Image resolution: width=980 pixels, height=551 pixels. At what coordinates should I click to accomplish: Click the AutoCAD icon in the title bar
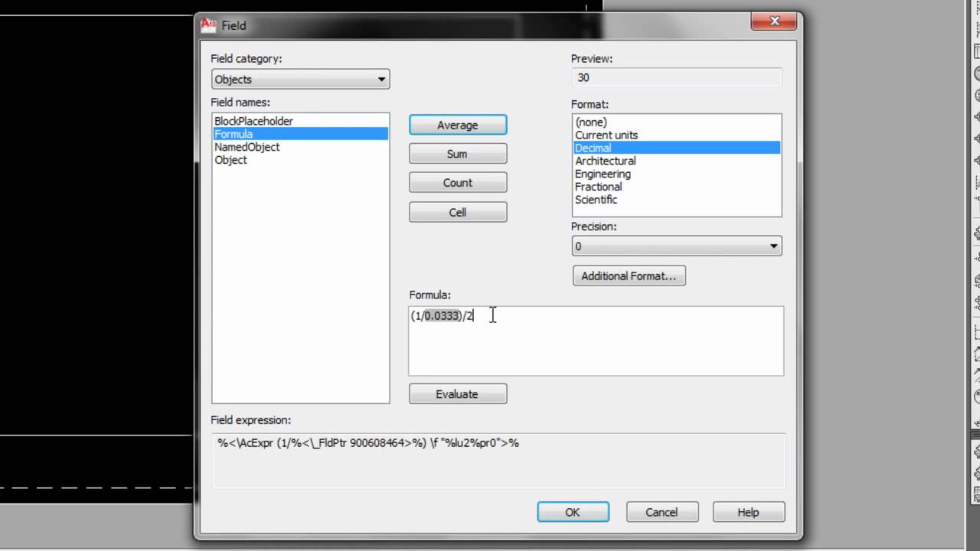coord(208,24)
